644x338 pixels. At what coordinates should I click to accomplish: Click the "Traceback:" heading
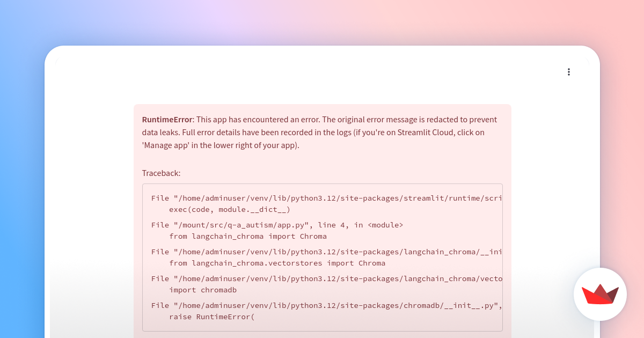click(161, 173)
